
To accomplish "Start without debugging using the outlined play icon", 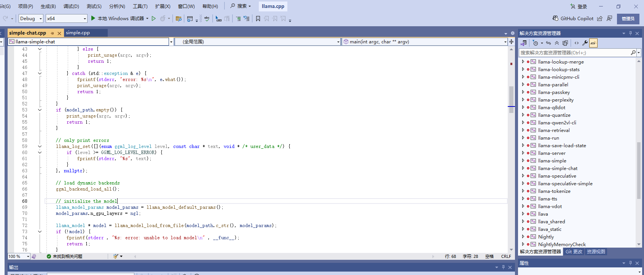I will point(154,18).
